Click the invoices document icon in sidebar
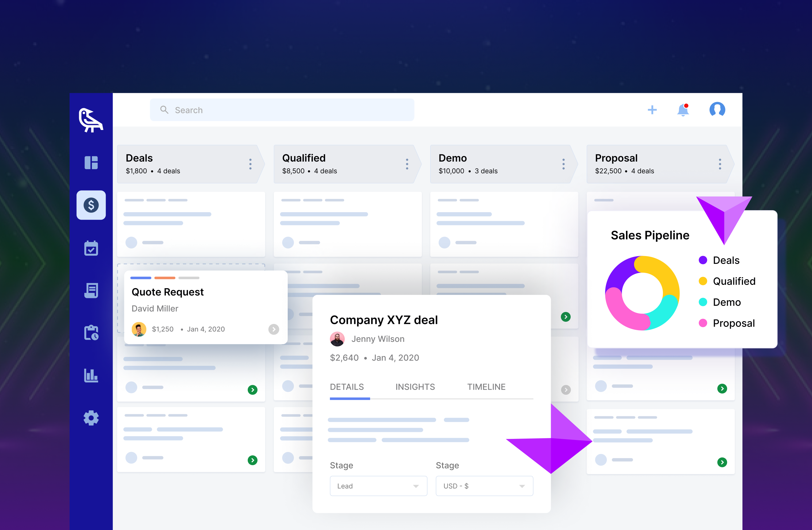 [x=91, y=290]
